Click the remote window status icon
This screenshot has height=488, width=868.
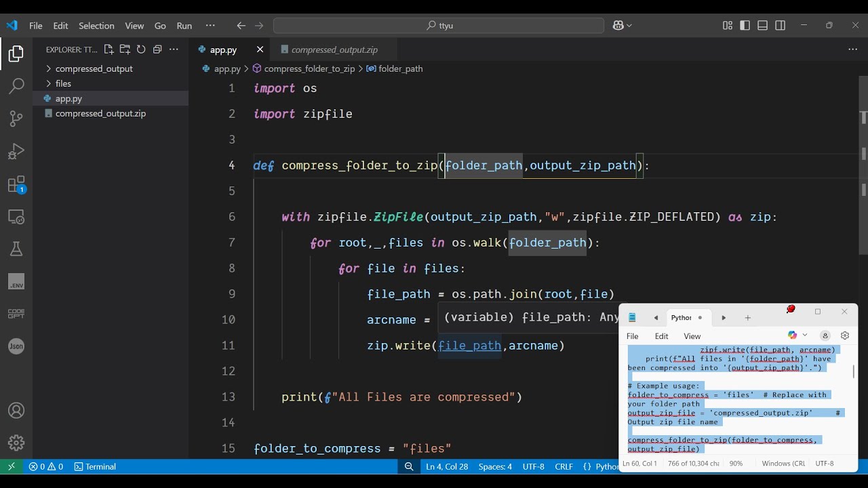coord(11,466)
